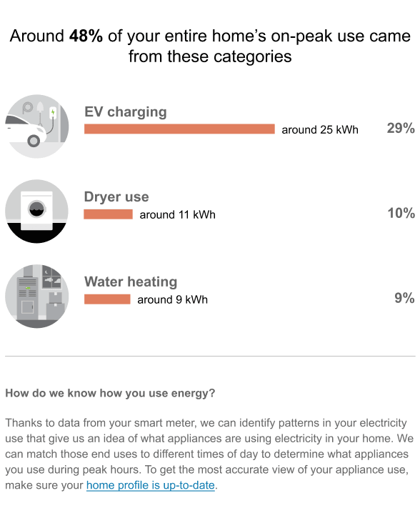Open the home profile is up-to-date link

[x=151, y=485]
